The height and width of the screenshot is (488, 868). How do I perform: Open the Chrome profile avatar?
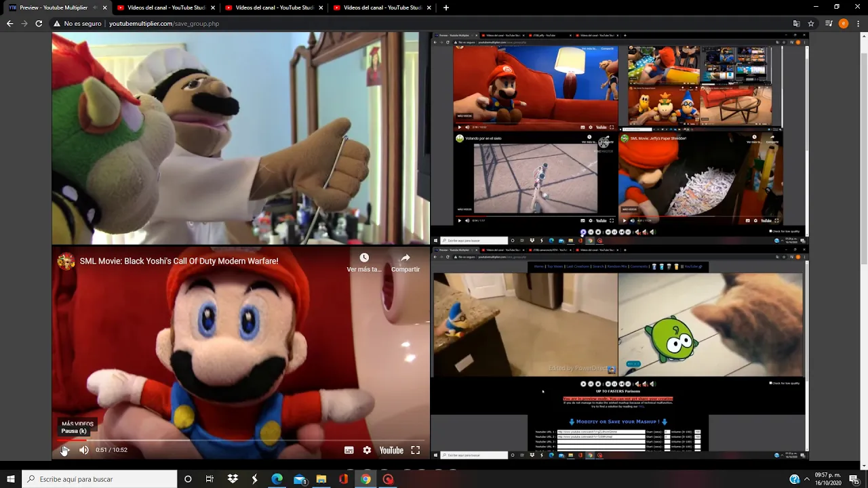point(844,24)
